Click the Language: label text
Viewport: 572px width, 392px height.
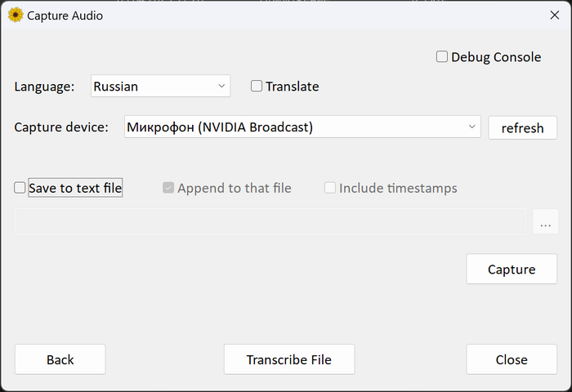(x=44, y=86)
